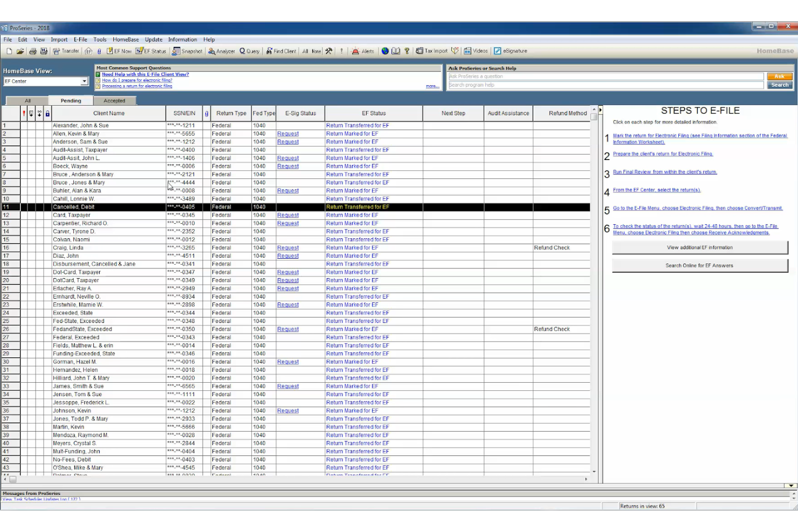The image size is (798, 532).
Task: Click the New file icon in toolbar
Action: [x=9, y=51]
